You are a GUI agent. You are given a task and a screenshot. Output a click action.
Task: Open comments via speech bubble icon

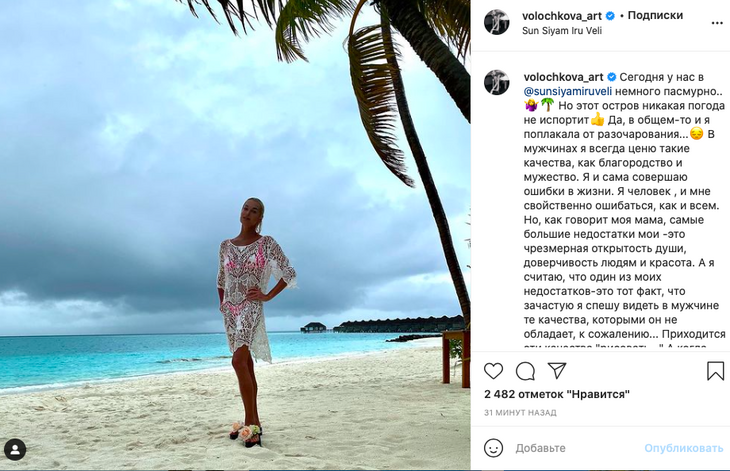coord(525,371)
